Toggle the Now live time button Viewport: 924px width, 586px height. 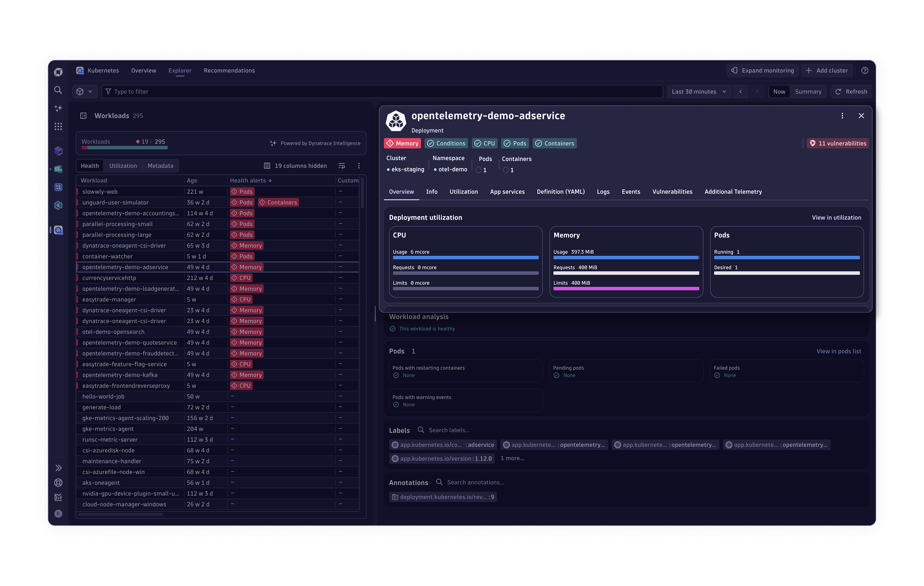[x=779, y=92]
